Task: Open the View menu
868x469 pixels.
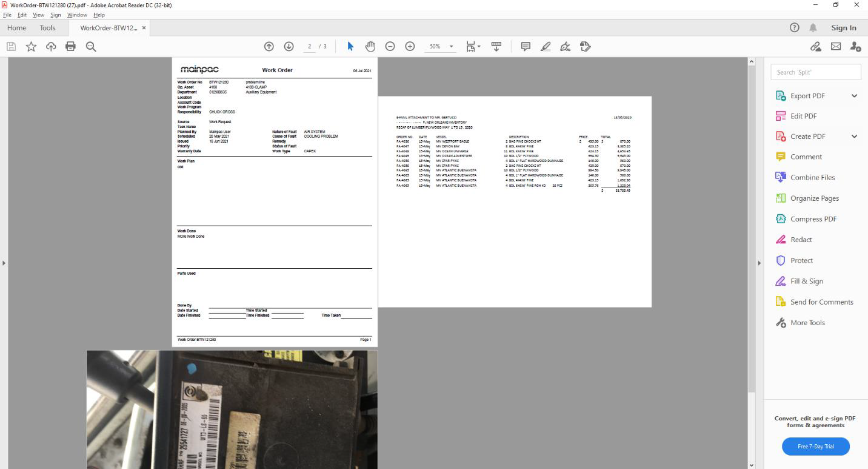Action: coord(38,15)
